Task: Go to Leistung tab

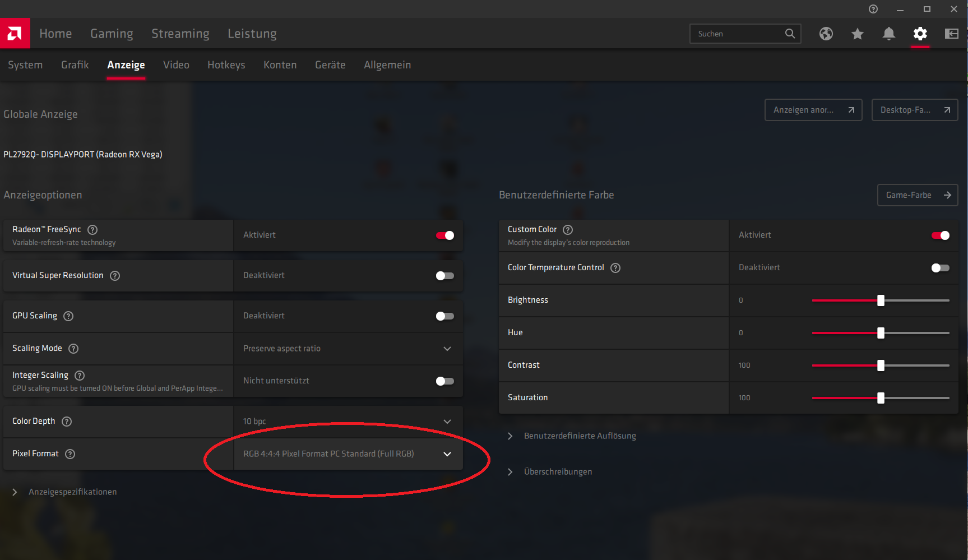Action: click(x=252, y=34)
